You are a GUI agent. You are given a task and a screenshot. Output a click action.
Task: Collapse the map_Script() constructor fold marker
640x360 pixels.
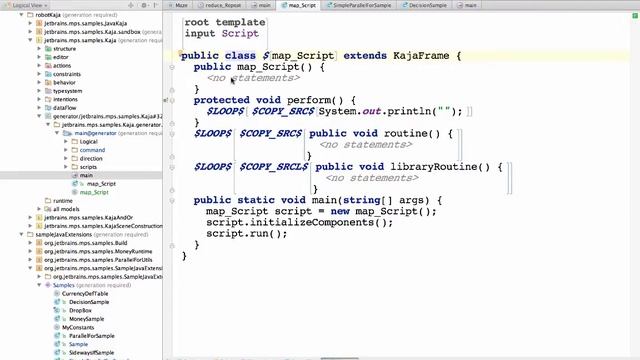pos(172,67)
